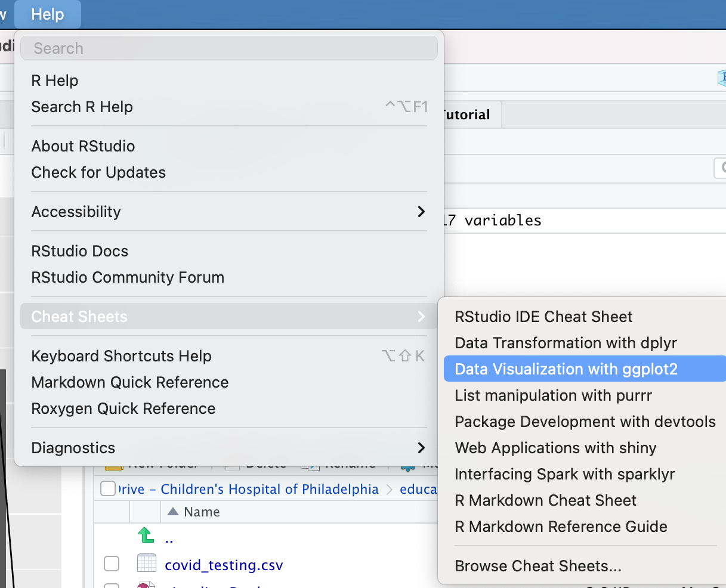Open the covid_testing.csv file link
726x588 pixels.
(x=224, y=565)
